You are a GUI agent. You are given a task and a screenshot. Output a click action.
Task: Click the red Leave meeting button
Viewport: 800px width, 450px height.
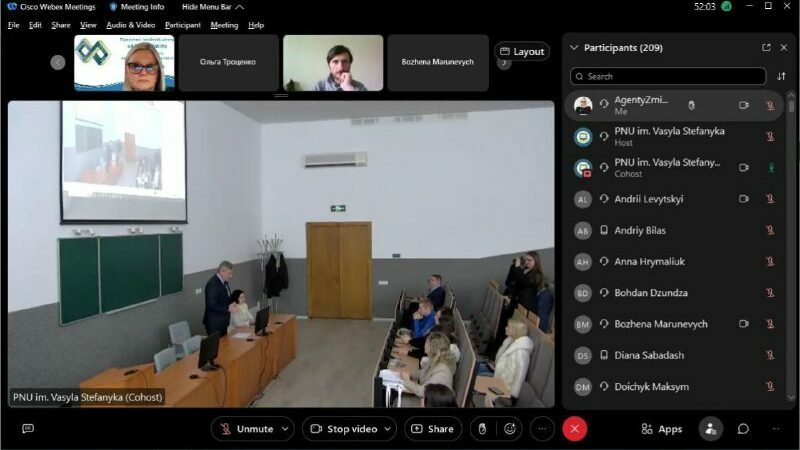(x=574, y=429)
